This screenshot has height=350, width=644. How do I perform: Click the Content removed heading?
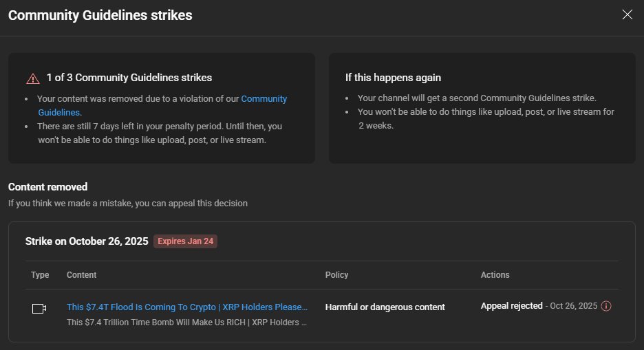point(47,187)
